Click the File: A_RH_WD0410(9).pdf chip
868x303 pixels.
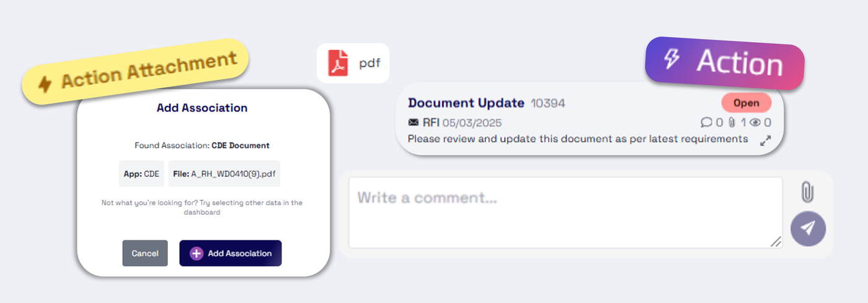[x=224, y=174]
